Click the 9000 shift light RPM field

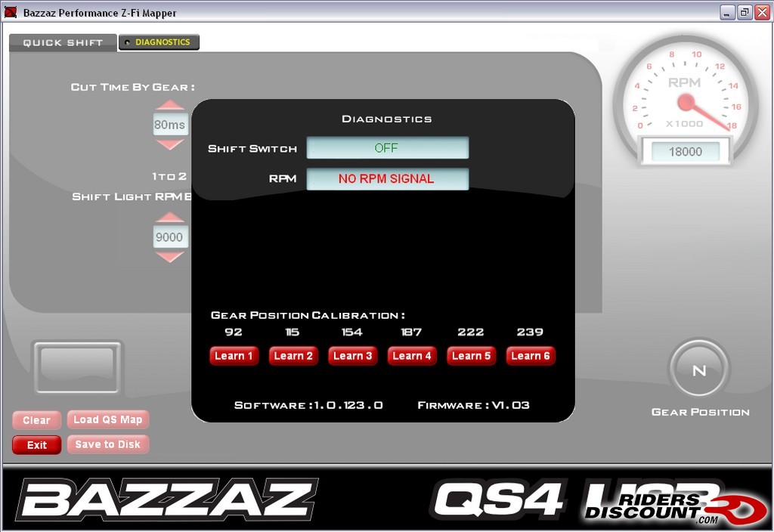tap(170, 237)
